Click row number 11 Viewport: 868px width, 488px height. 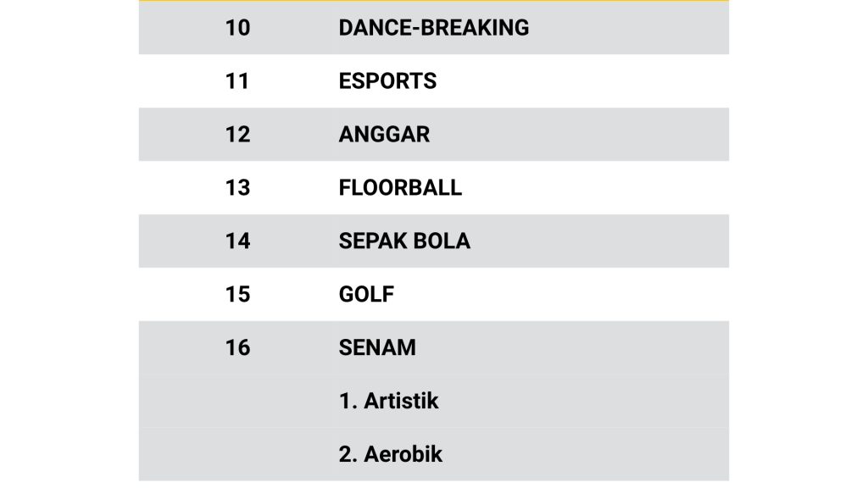(237, 81)
